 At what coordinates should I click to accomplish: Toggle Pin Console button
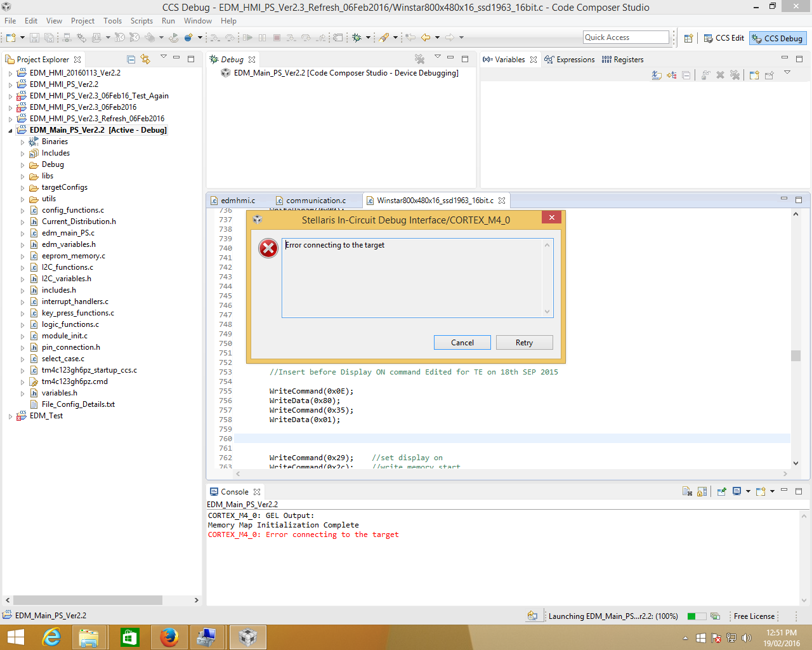[x=721, y=491]
